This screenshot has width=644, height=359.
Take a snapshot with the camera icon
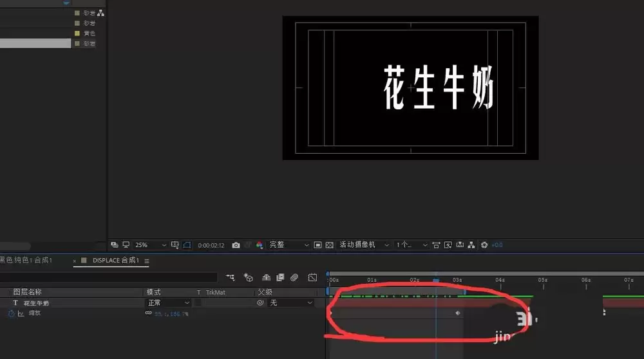pyautogui.click(x=236, y=245)
